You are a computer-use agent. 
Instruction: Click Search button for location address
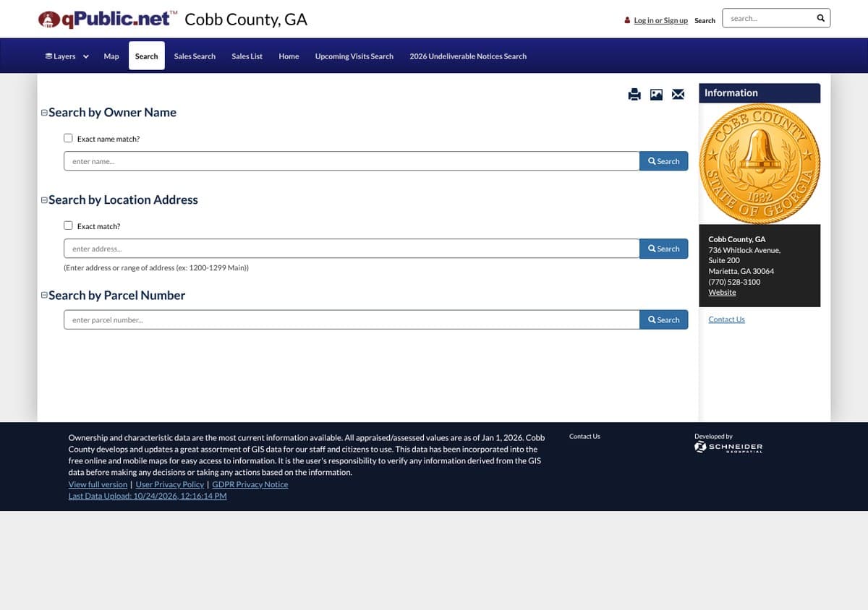point(664,249)
